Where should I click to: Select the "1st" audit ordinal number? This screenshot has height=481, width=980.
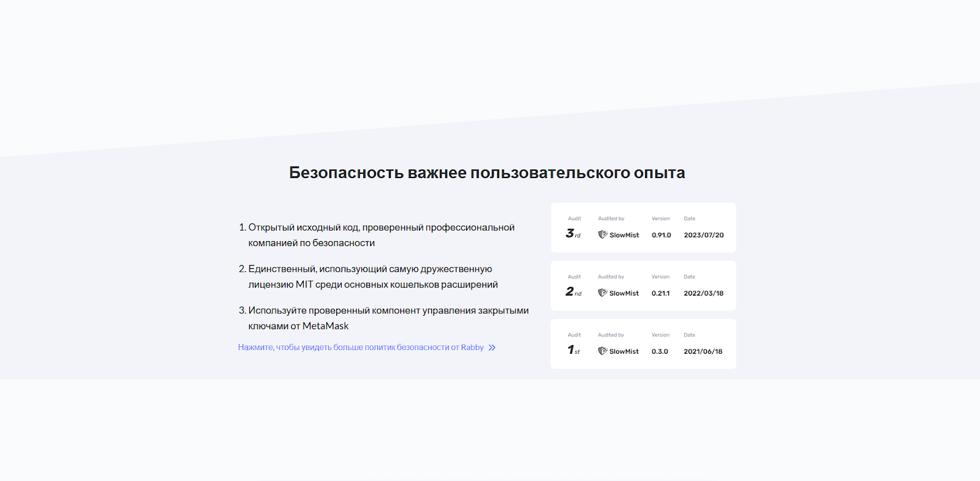(x=573, y=350)
